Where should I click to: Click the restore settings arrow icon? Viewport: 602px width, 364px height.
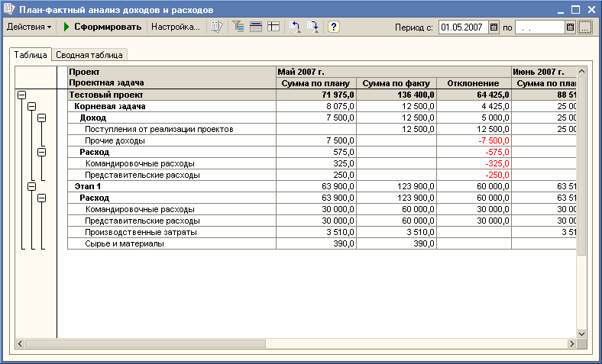[x=296, y=27]
